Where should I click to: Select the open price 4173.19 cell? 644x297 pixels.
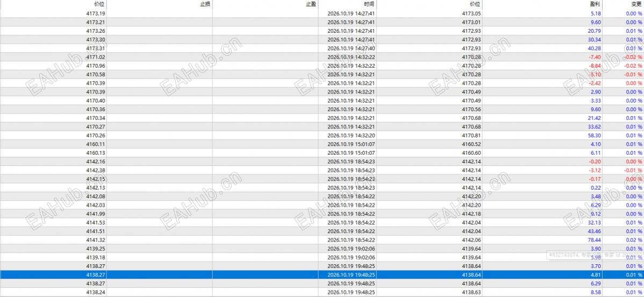pos(95,13)
